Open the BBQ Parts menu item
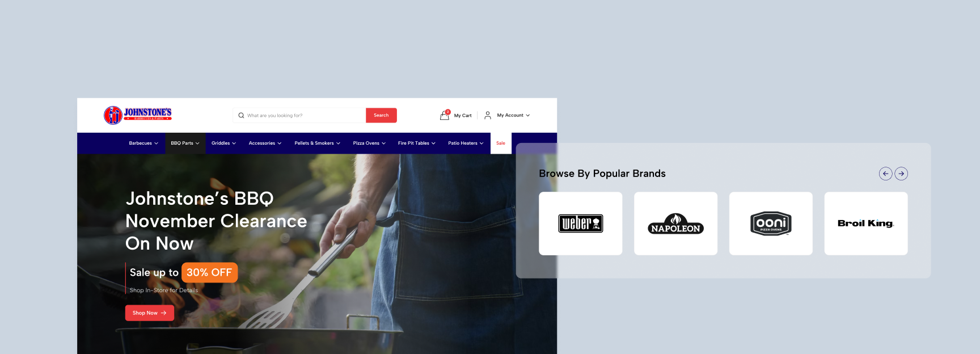This screenshot has height=354, width=980. (x=185, y=143)
